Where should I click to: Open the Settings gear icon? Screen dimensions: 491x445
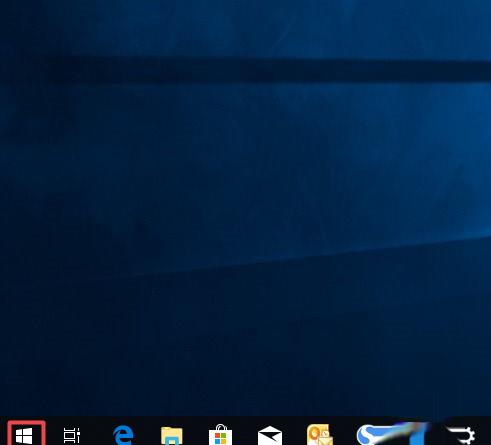point(462,435)
